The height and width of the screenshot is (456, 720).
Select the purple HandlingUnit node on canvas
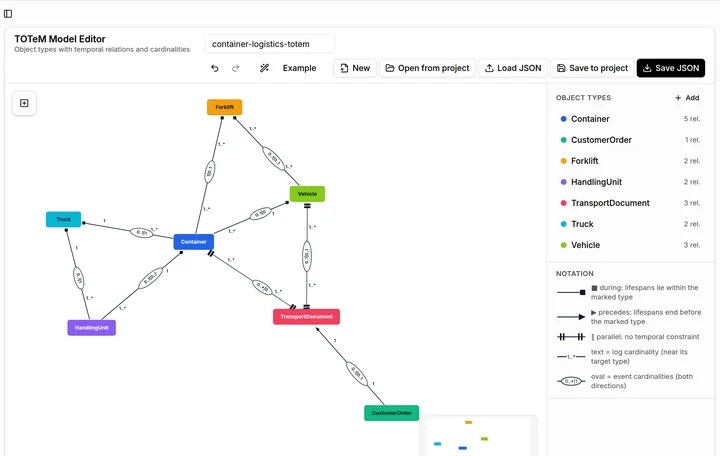coord(91,328)
